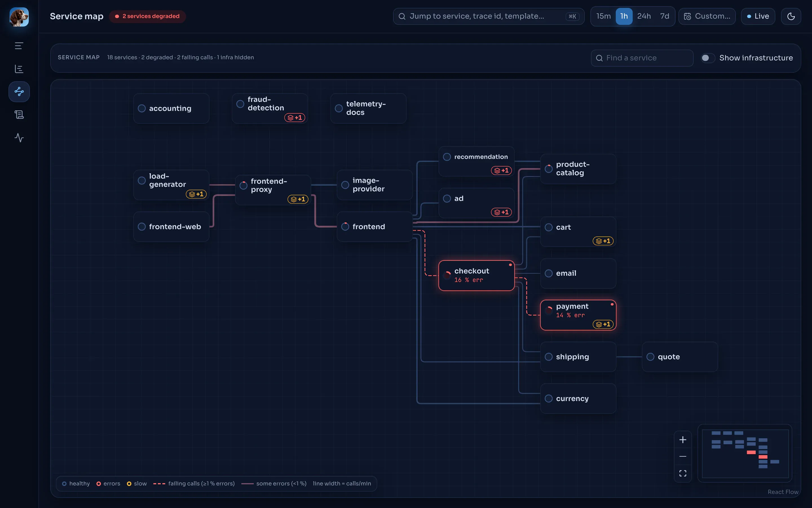Select the 1h time range
812x508 pixels.
click(x=624, y=16)
